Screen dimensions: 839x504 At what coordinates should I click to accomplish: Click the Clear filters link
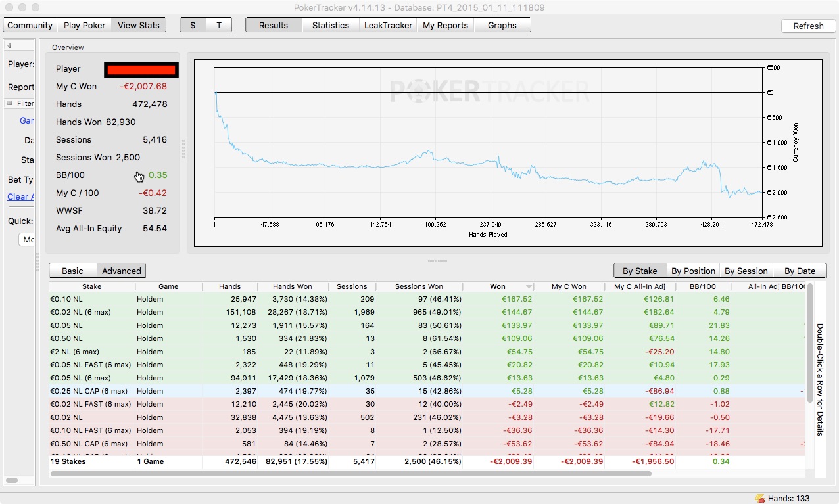21,196
